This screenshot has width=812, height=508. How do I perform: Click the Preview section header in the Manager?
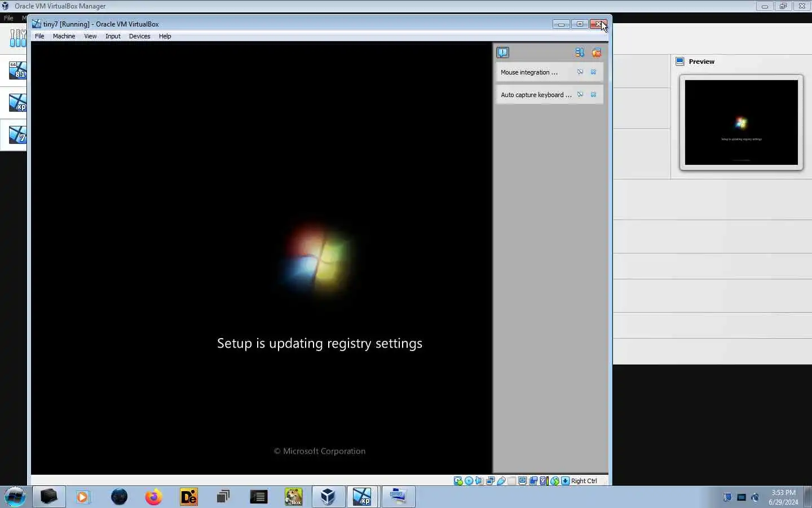point(701,62)
